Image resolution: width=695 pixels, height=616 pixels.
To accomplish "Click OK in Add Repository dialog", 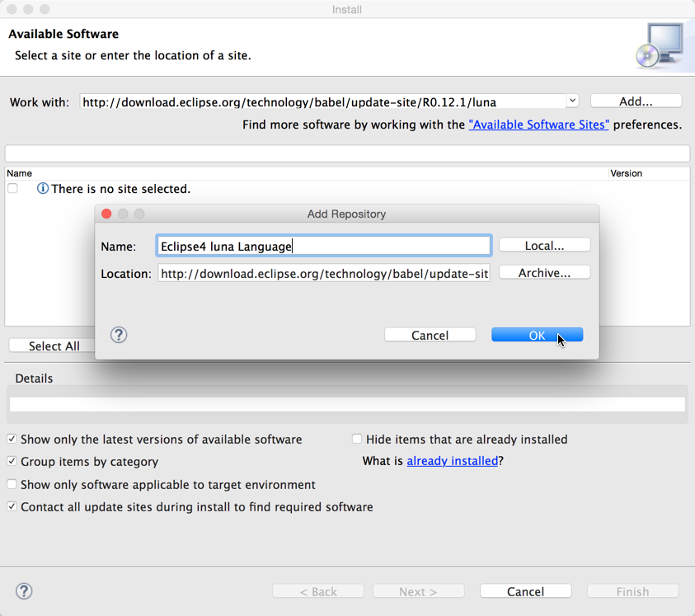I will pyautogui.click(x=537, y=336).
